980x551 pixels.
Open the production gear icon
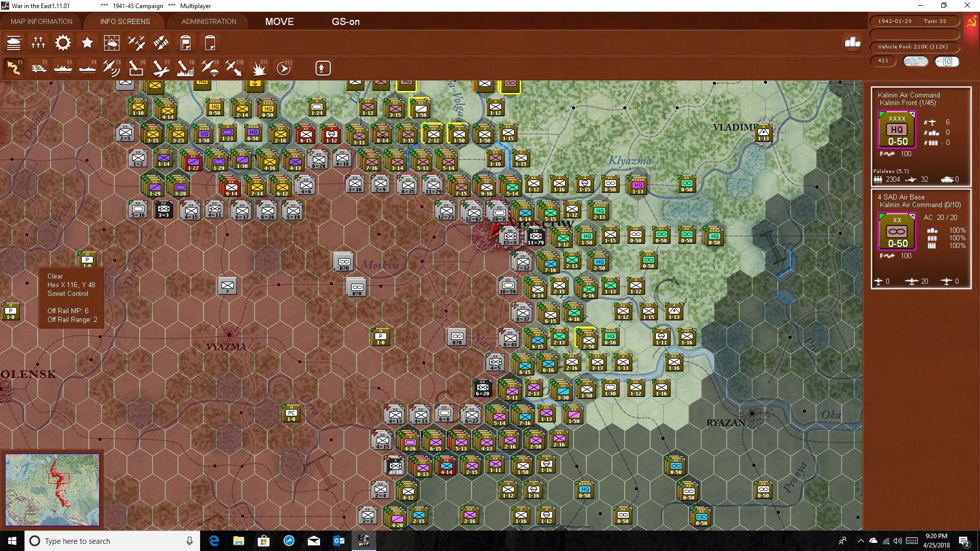pos(63,43)
